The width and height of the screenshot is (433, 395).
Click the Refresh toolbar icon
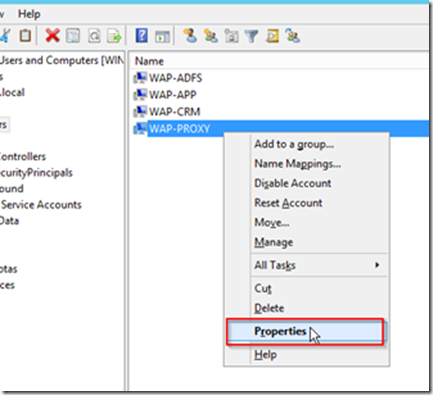coord(94,36)
